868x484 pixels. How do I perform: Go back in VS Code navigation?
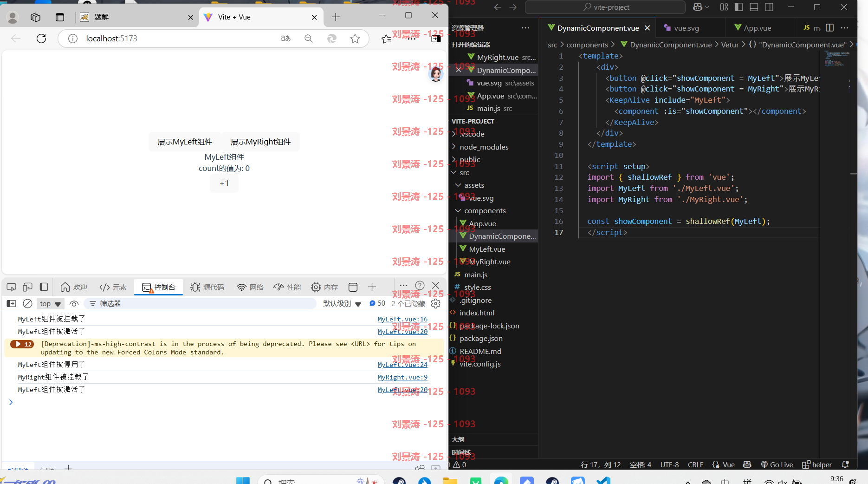coord(498,7)
